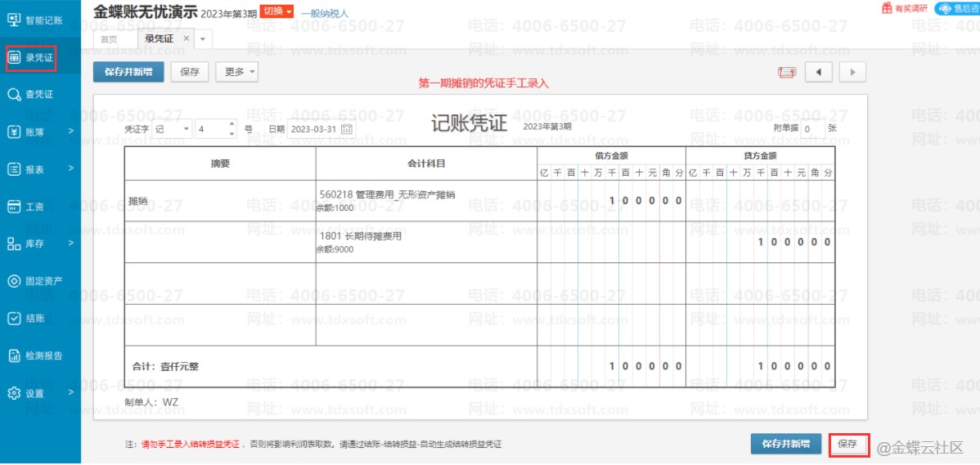Click the red keyboard shortcut icon
The image size is (980, 465).
(x=786, y=72)
